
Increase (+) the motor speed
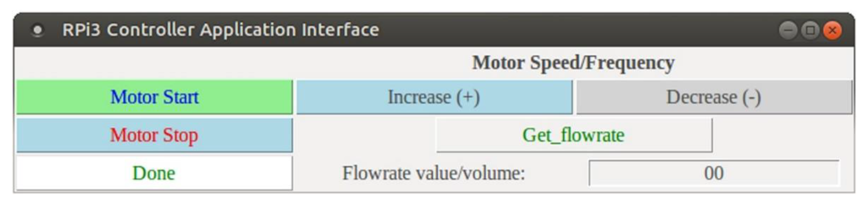pyautogui.click(x=434, y=97)
